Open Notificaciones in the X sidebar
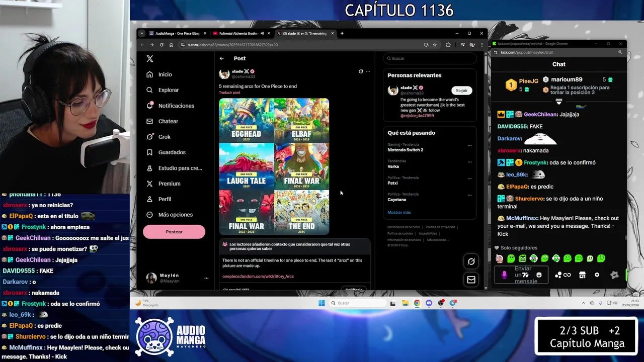 [170, 106]
